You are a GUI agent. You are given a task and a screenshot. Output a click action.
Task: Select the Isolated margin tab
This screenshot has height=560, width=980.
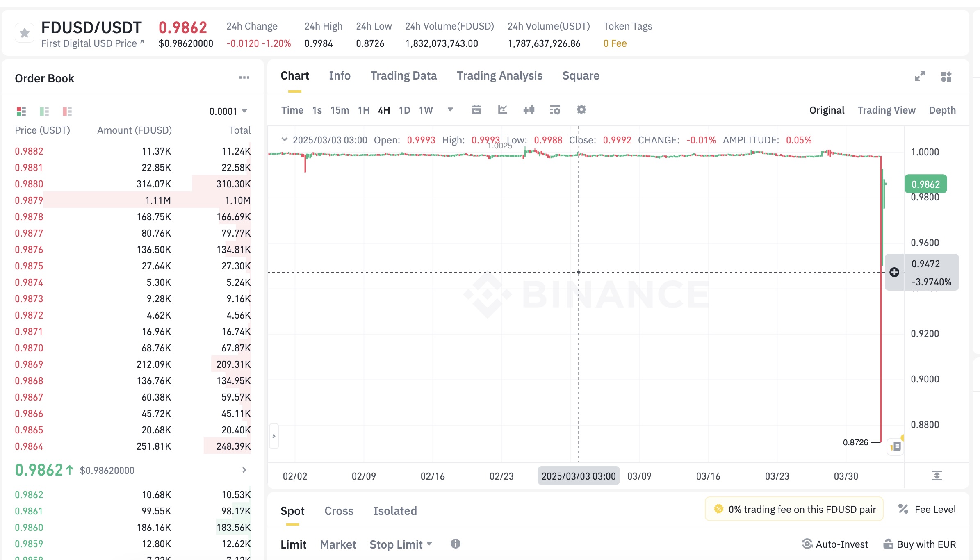click(395, 511)
